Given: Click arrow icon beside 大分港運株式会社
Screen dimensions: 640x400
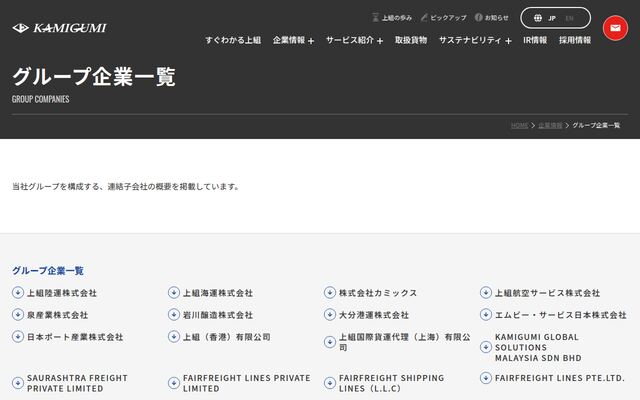Looking at the screenshot, I should click(x=330, y=315).
